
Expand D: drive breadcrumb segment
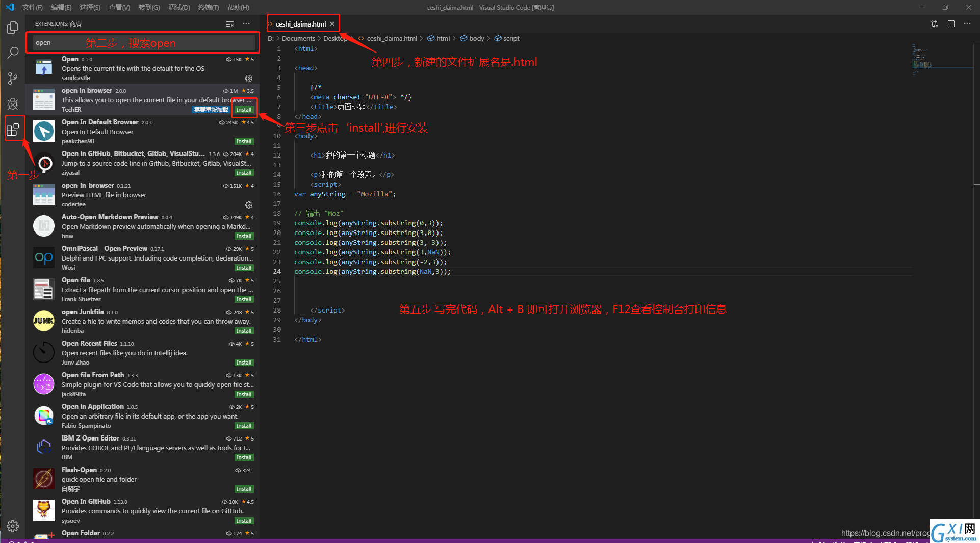click(x=271, y=38)
